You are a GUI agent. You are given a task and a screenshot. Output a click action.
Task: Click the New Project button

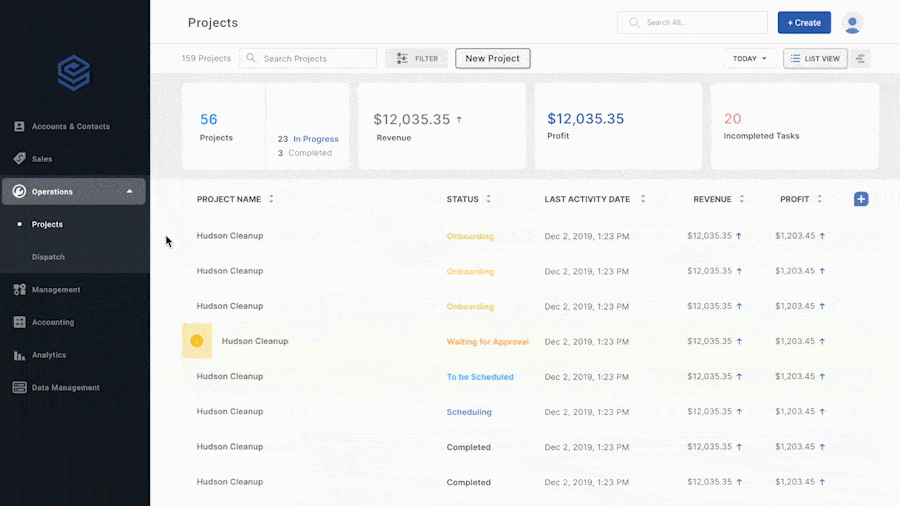click(x=492, y=59)
